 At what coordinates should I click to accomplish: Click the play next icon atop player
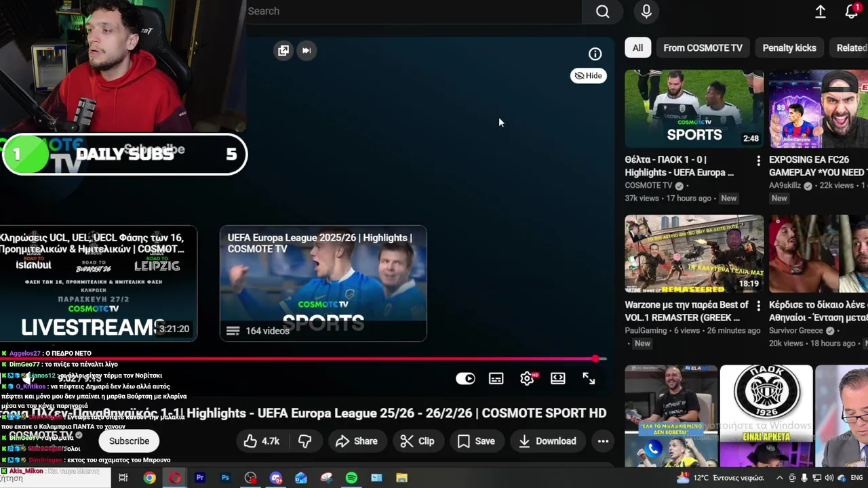(x=307, y=50)
